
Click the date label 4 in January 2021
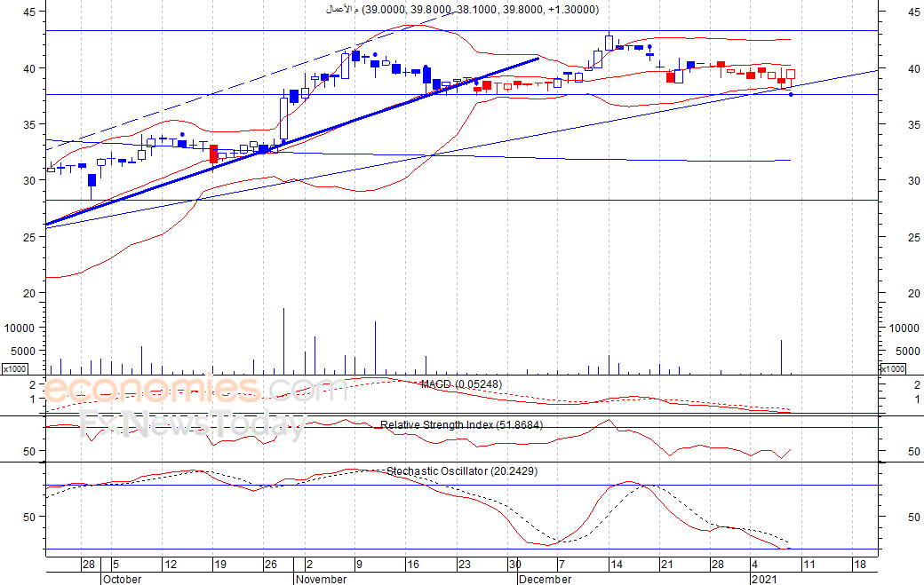755,565
